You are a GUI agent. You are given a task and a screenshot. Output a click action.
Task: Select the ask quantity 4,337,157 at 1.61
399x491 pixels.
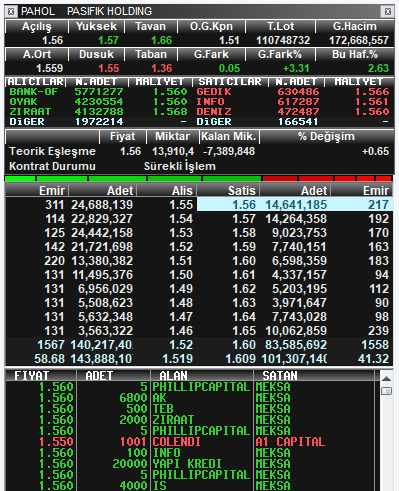[299, 275]
